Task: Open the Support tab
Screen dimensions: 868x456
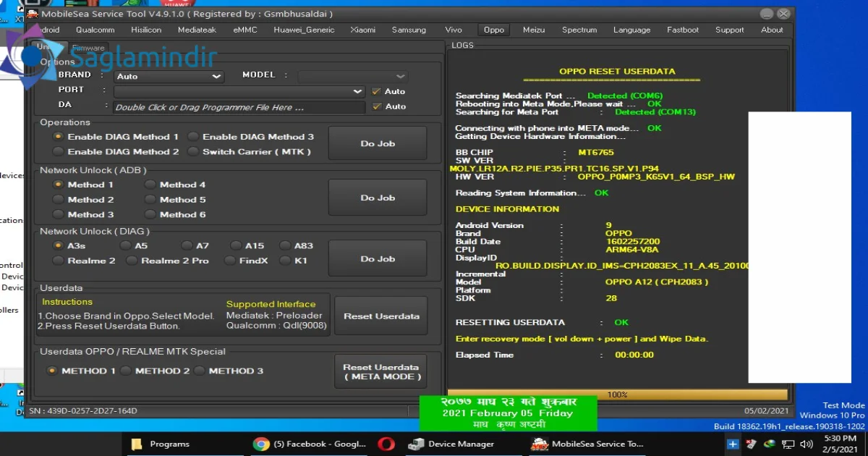Action: 729,30
